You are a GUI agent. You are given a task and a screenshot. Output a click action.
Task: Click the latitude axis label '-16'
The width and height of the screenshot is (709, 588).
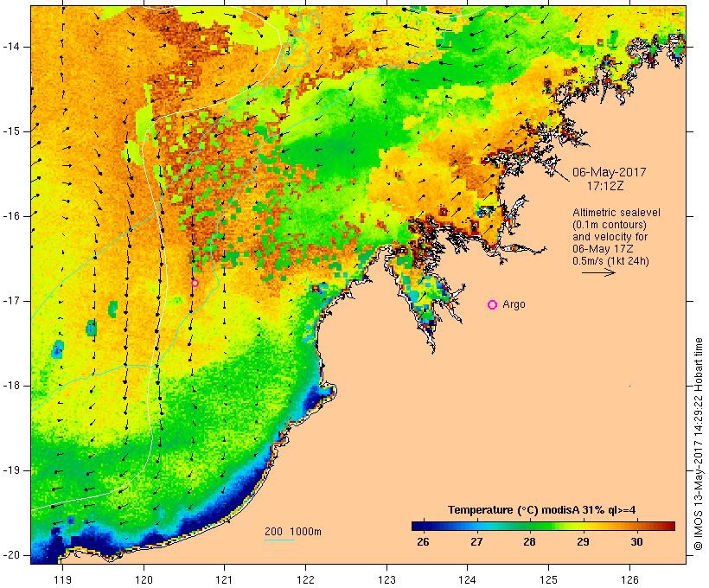[x=11, y=216]
